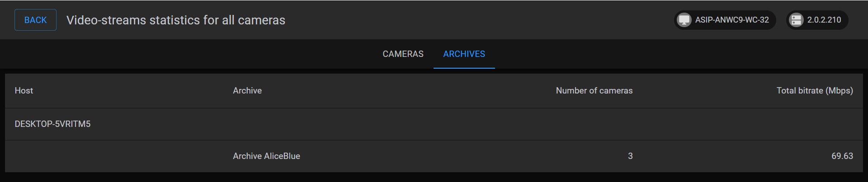Click the Total bitrate (Mbps) column header

pos(814,91)
